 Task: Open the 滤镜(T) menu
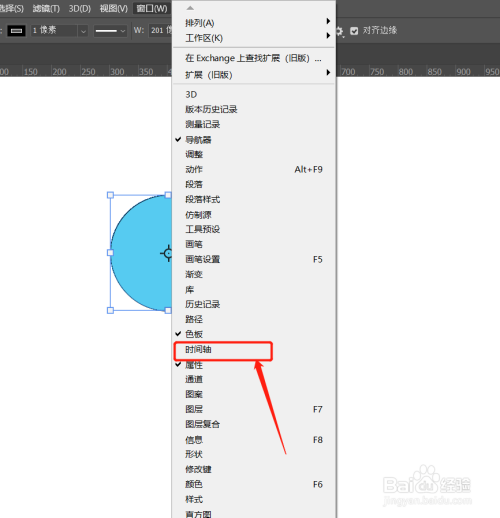[x=46, y=8]
